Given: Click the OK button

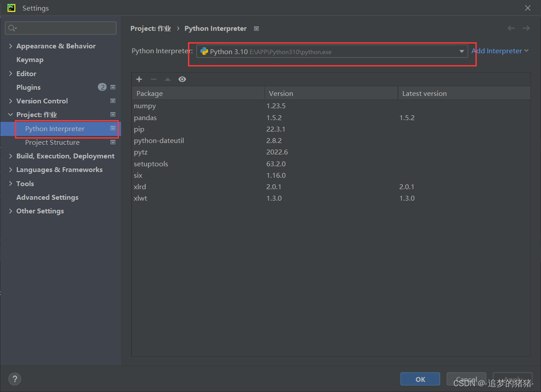Looking at the screenshot, I should [x=420, y=379].
